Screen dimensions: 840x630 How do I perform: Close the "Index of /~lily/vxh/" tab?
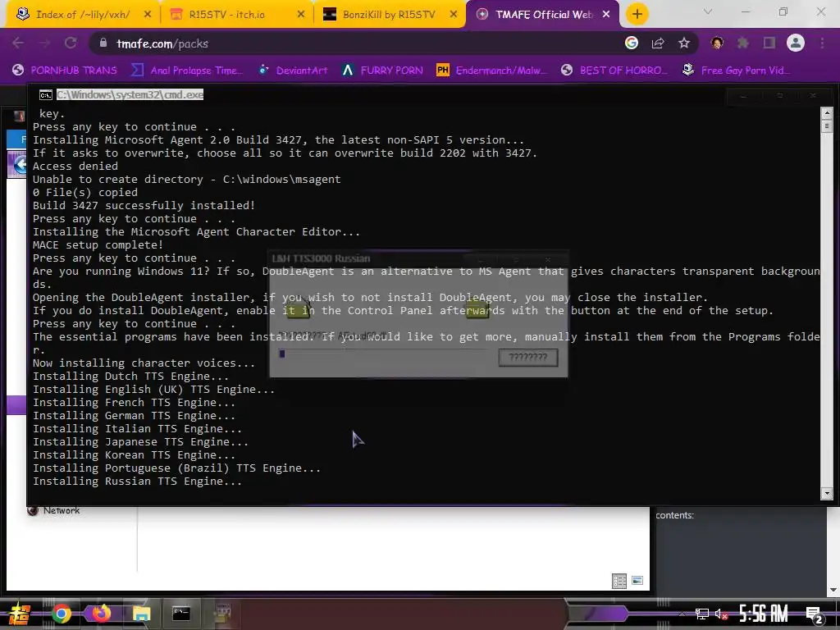pyautogui.click(x=148, y=15)
